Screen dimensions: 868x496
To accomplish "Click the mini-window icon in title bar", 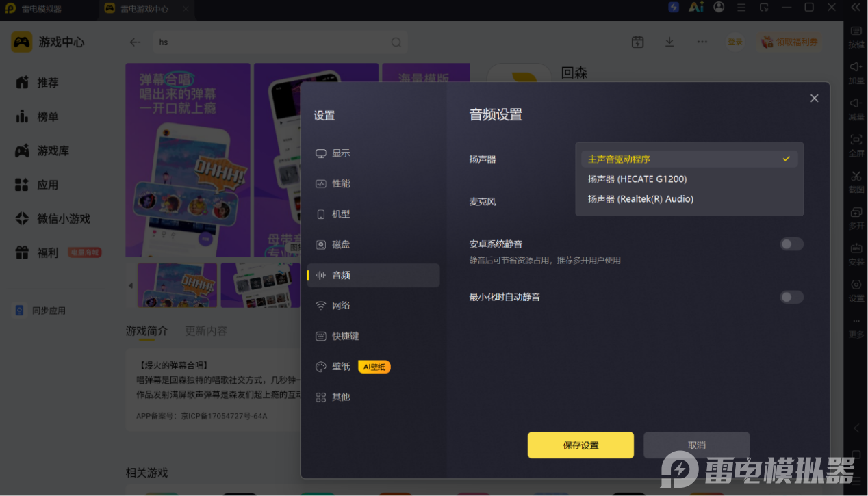I will 764,8.
